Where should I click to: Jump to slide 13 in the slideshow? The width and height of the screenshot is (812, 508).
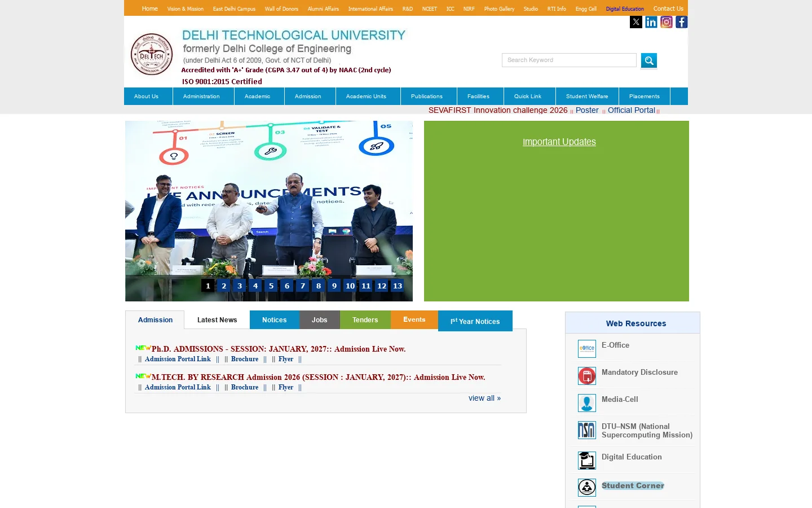(398, 286)
